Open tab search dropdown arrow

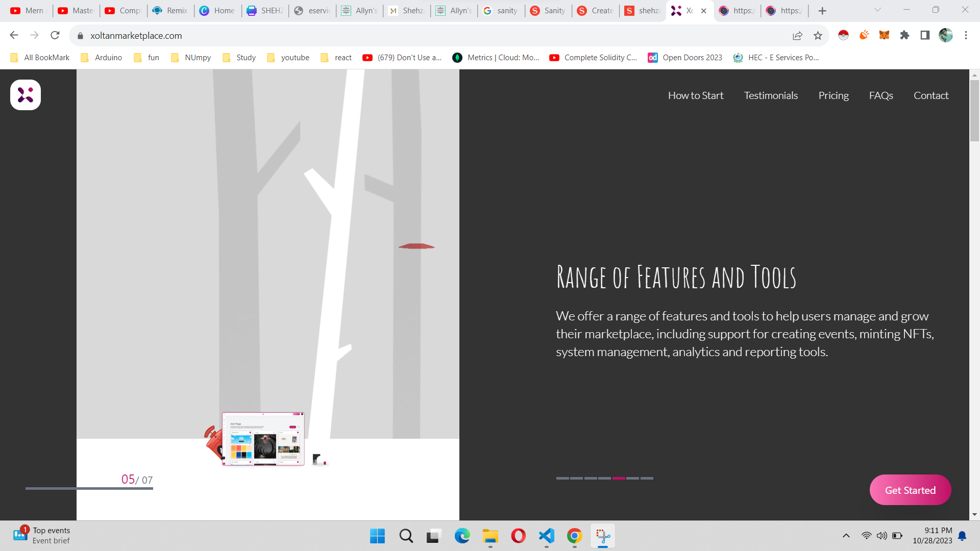pos(877,10)
